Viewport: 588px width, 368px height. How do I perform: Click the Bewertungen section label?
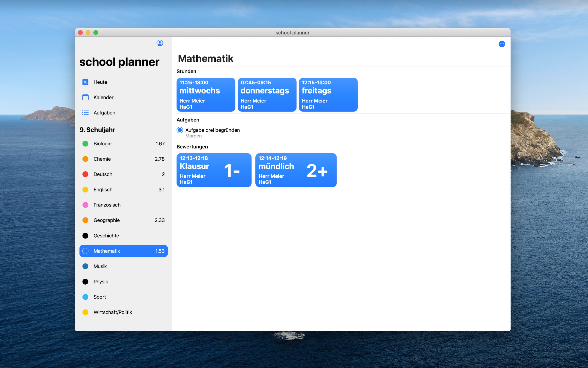click(x=192, y=147)
